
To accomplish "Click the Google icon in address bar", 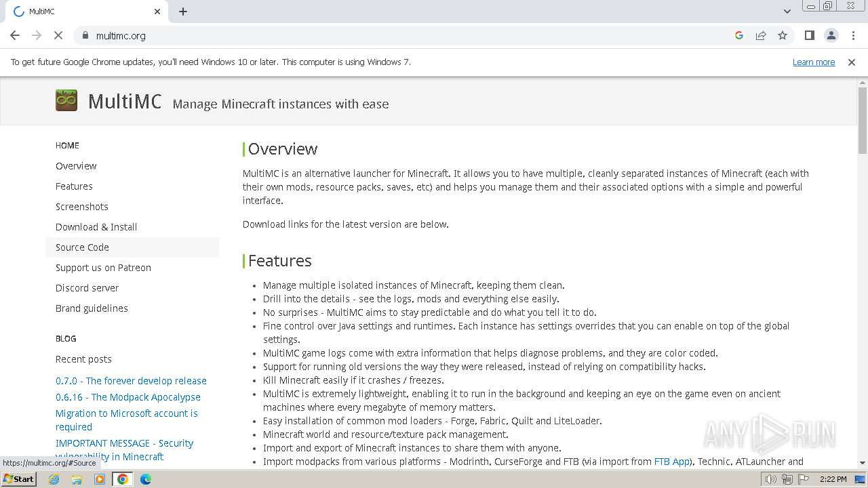I will tap(739, 35).
